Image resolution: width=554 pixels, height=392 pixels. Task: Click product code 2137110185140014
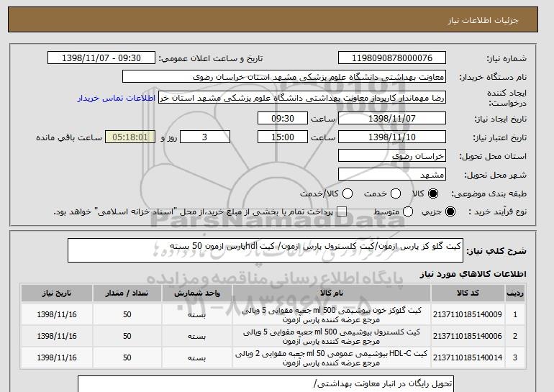point(468,357)
